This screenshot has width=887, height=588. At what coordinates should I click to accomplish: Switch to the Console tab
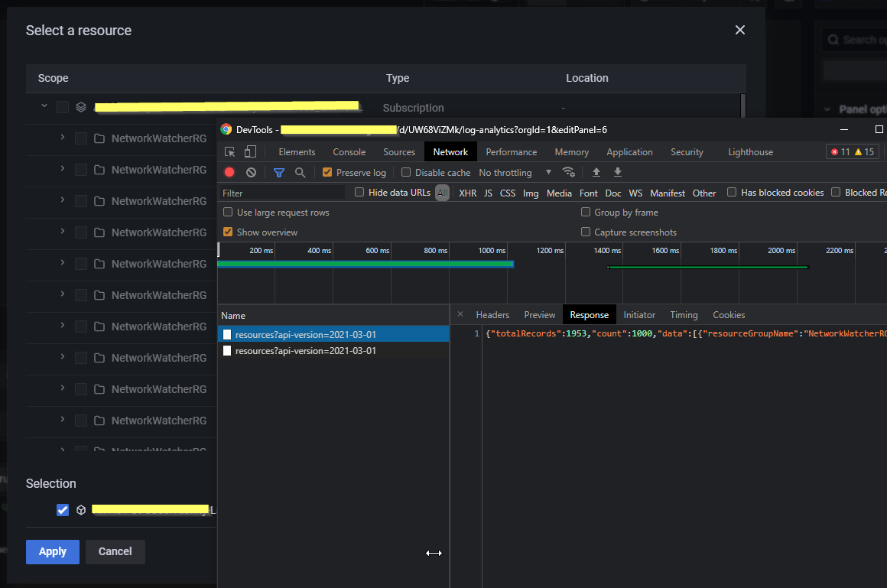pyautogui.click(x=349, y=151)
